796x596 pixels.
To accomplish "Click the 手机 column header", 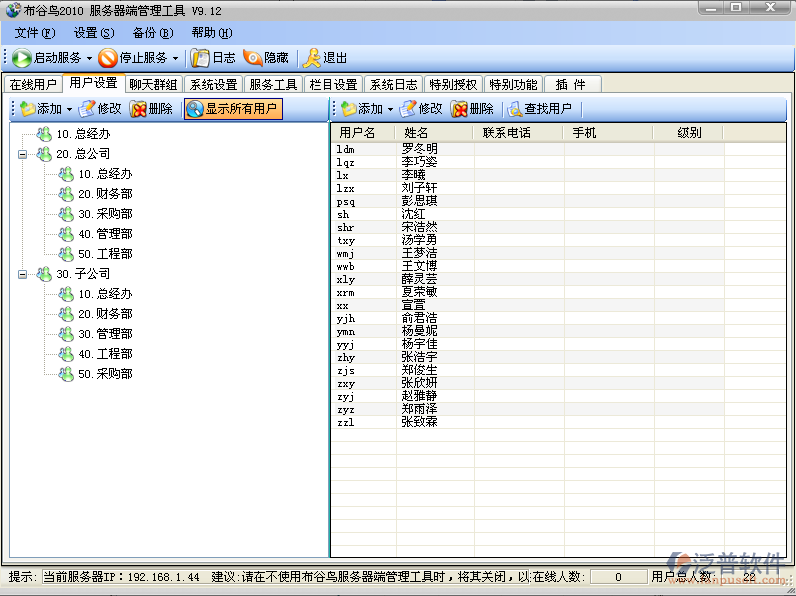I will 608,133.
